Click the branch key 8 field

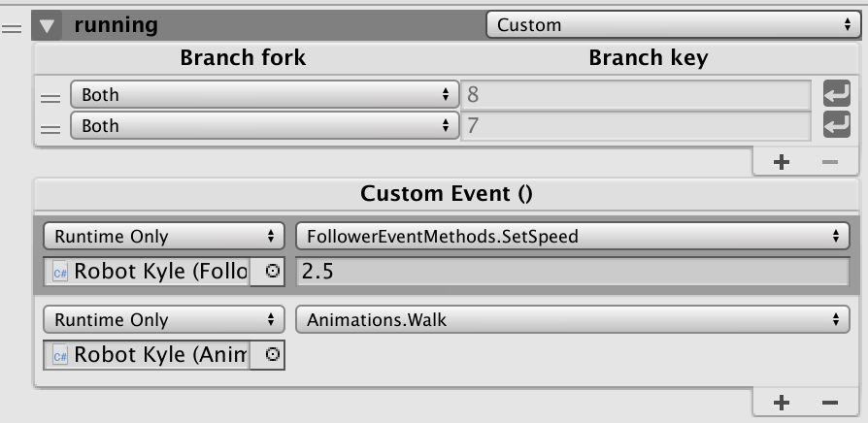tap(636, 94)
